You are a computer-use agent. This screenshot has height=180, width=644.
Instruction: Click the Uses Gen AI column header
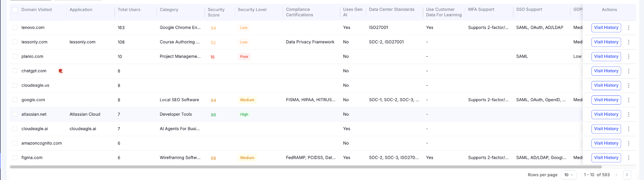tap(353, 12)
